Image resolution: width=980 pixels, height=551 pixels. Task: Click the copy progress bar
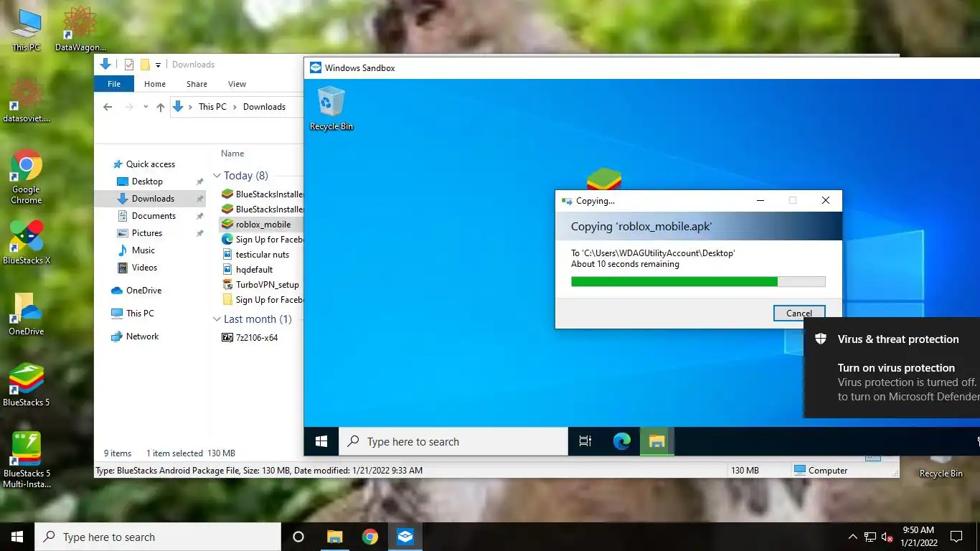698,282
